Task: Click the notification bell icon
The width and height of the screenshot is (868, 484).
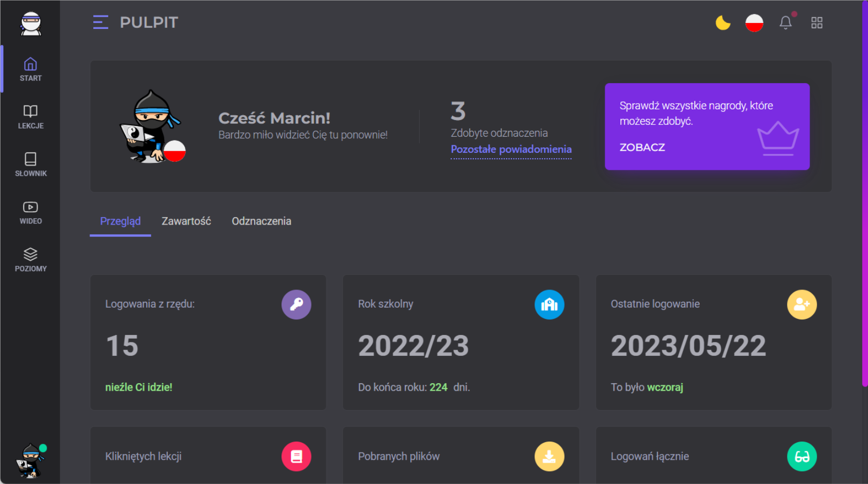Action: (785, 23)
